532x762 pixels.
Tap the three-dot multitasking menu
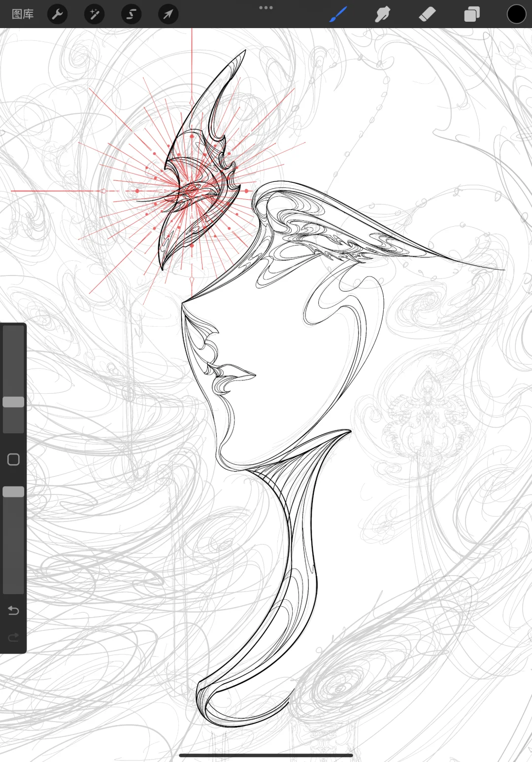pos(266,7)
